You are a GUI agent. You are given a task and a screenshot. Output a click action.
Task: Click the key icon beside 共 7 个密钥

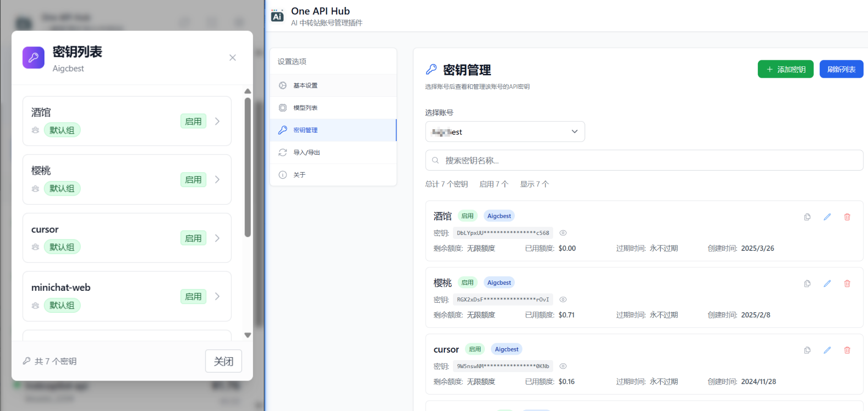(27, 361)
